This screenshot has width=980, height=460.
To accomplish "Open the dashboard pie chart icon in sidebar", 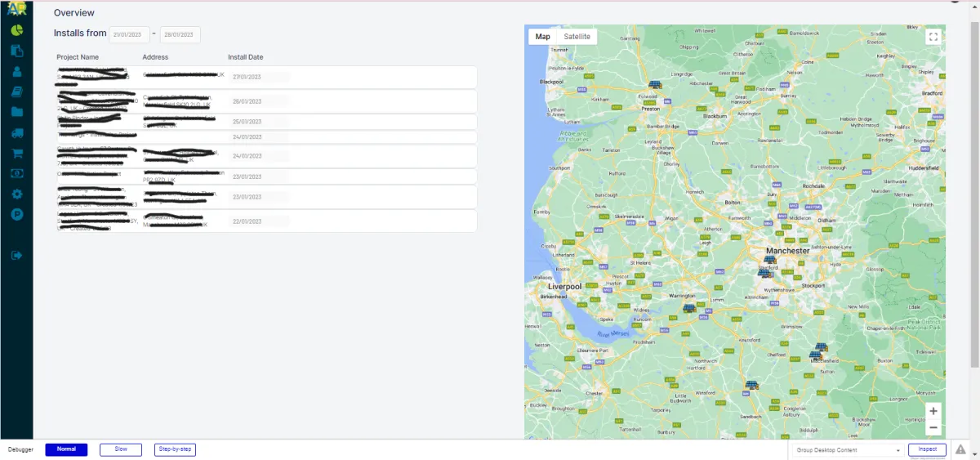I will click(x=16, y=30).
